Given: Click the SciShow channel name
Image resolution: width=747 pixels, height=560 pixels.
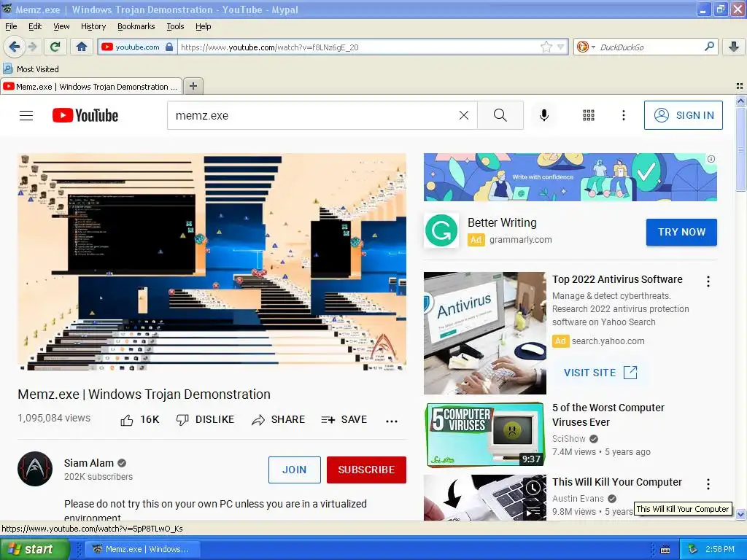Looking at the screenshot, I should click(x=569, y=438).
